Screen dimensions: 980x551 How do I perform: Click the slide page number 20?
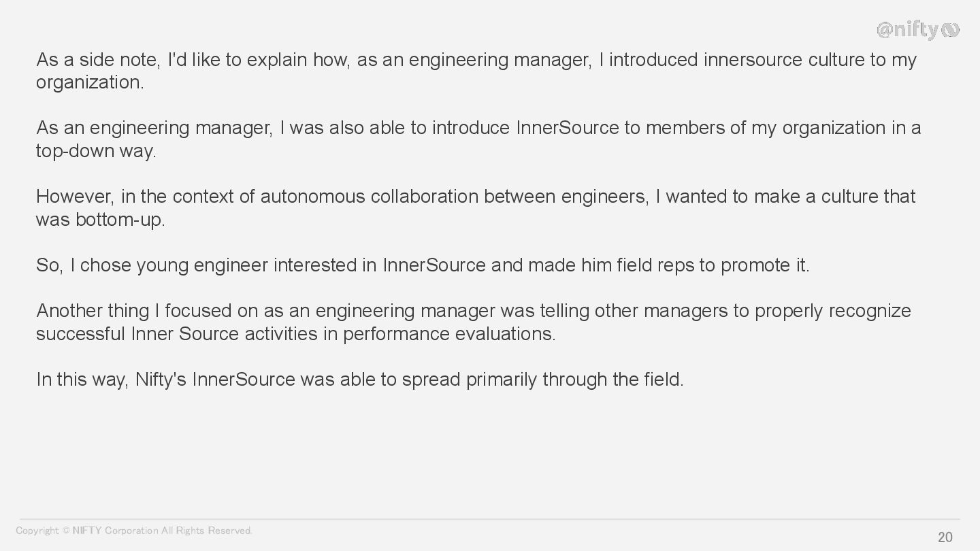[945, 537]
